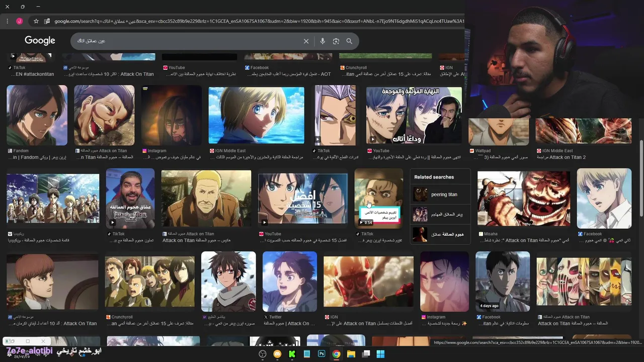Open the smiling titan face thumbnail
The image size is (644, 362).
pos(104,115)
